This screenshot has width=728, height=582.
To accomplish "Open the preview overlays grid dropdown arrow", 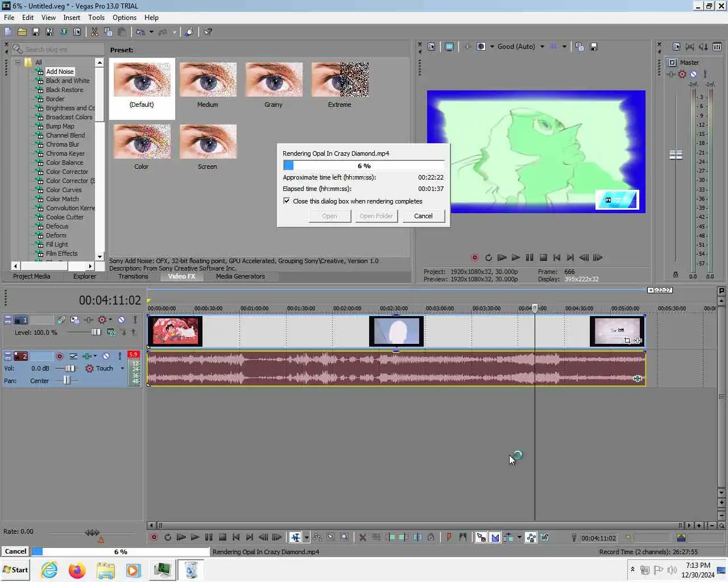I will (x=564, y=47).
